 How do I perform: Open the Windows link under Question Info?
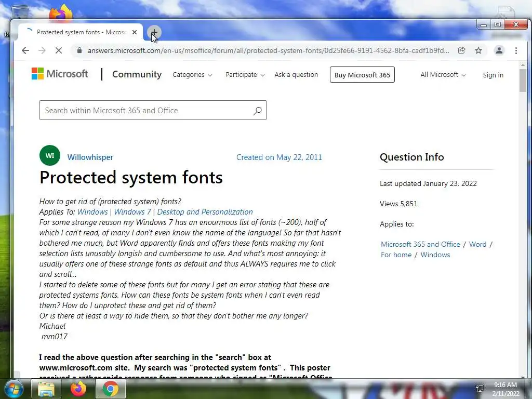coord(435,255)
